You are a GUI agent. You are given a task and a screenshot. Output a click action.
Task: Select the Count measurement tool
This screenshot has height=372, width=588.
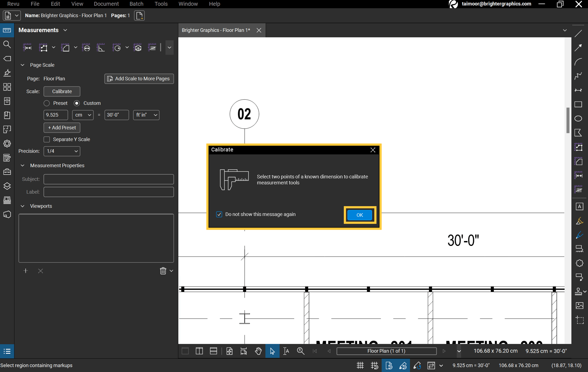tap(152, 47)
